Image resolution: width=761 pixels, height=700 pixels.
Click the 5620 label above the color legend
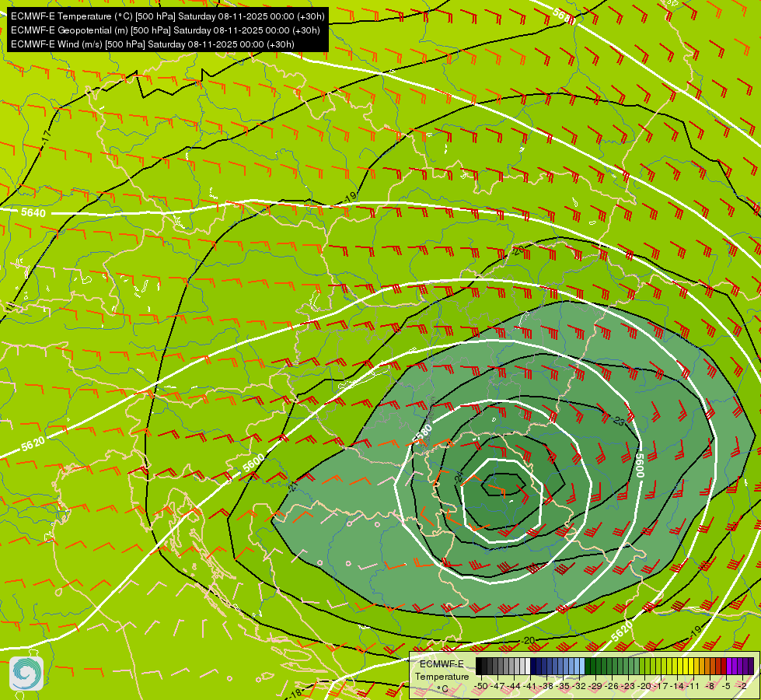(x=622, y=631)
